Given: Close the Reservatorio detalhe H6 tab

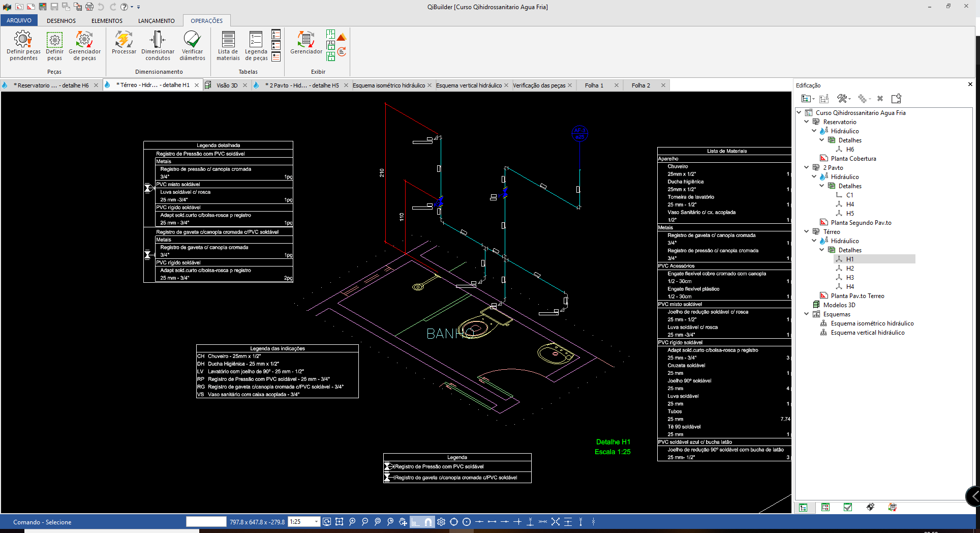Looking at the screenshot, I should (x=96, y=85).
